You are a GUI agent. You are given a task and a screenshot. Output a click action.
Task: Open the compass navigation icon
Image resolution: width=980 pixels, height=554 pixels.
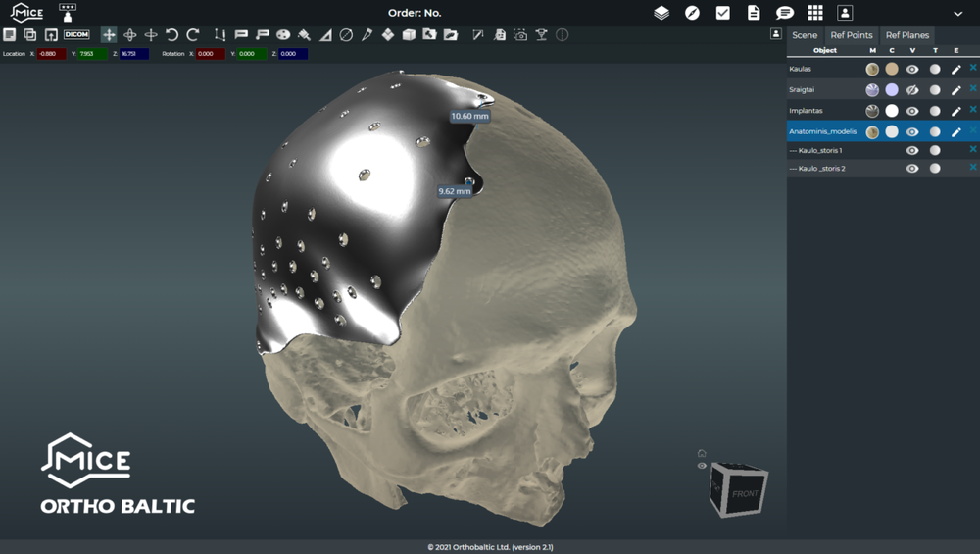tap(692, 13)
